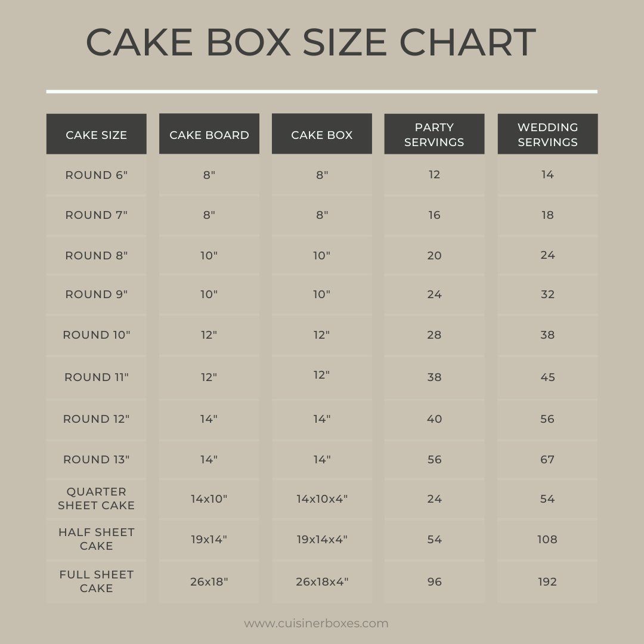Click the CAKE SIZE column header

point(96,134)
